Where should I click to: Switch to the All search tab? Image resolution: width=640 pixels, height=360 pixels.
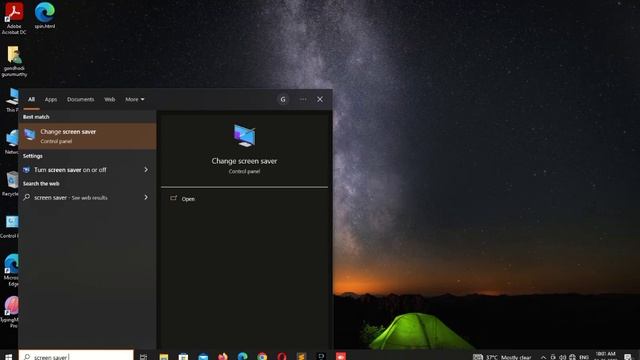coord(31,100)
